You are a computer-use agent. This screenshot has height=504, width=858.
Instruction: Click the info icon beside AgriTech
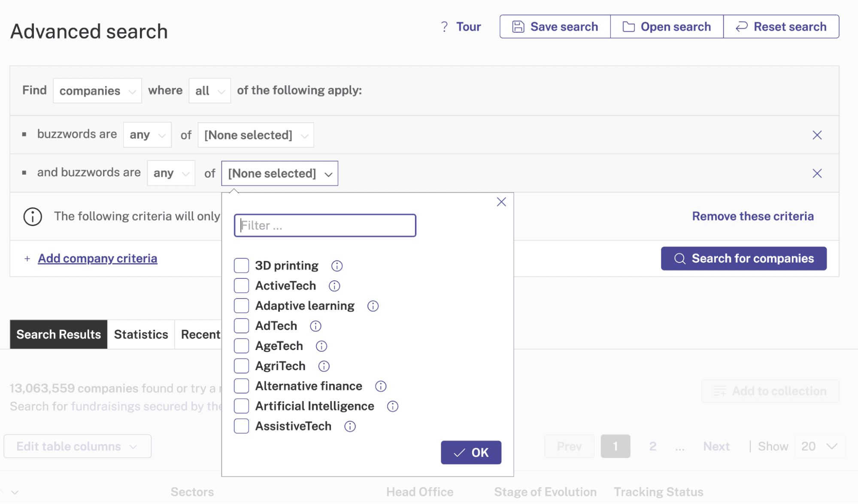coord(324,366)
